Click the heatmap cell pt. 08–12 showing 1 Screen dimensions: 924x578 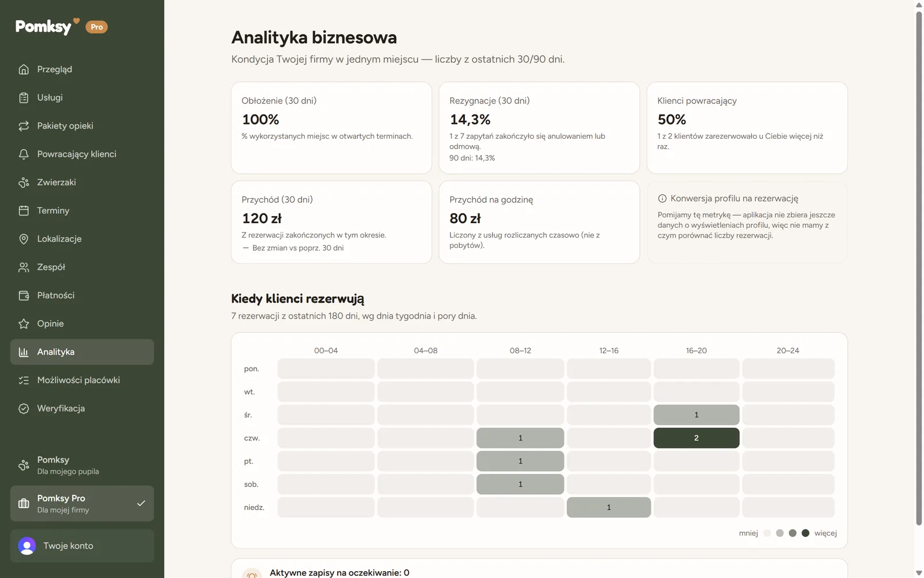pyautogui.click(x=520, y=461)
